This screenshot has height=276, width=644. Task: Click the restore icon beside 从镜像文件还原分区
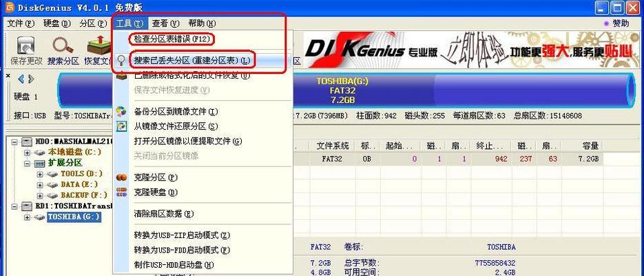pos(122,126)
